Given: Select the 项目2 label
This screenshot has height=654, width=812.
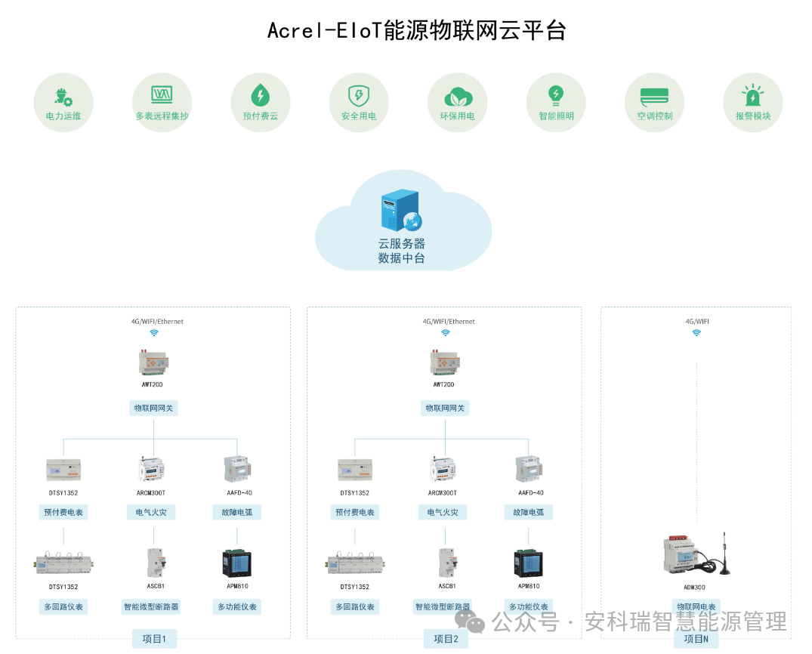Looking at the screenshot, I should click(x=446, y=639).
